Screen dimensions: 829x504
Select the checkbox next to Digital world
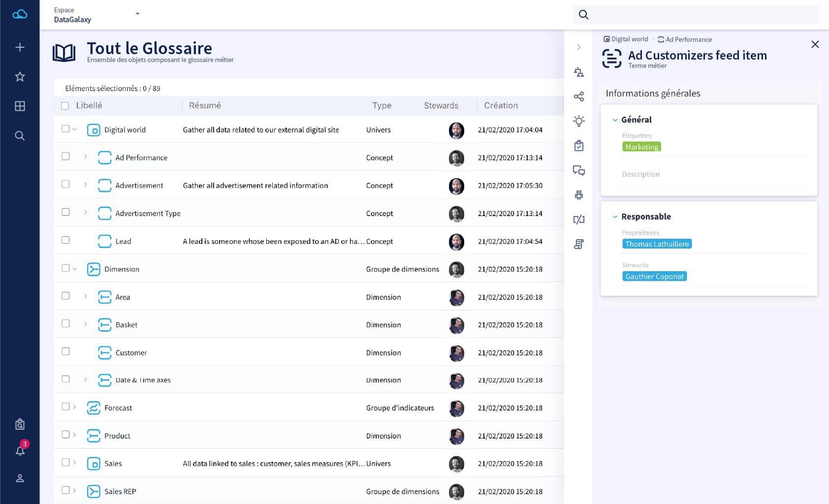tap(65, 129)
